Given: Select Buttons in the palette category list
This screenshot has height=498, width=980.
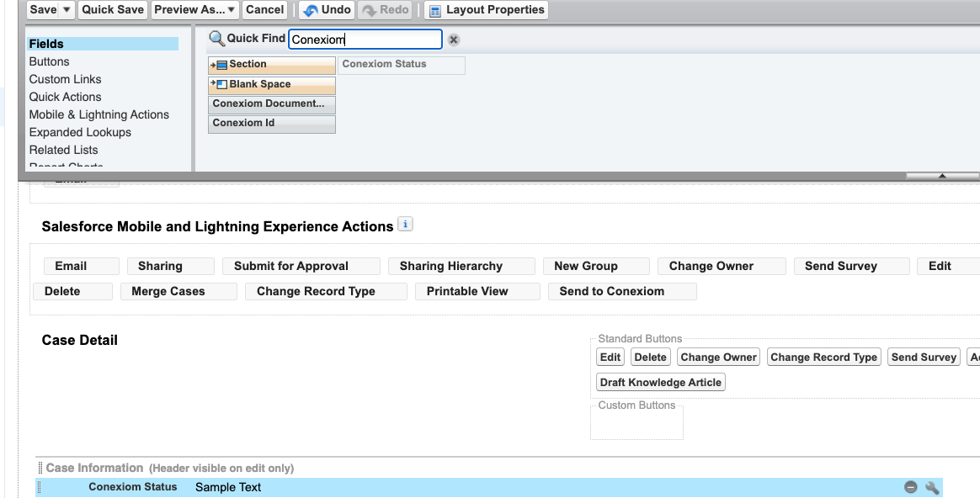Looking at the screenshot, I should [x=50, y=61].
